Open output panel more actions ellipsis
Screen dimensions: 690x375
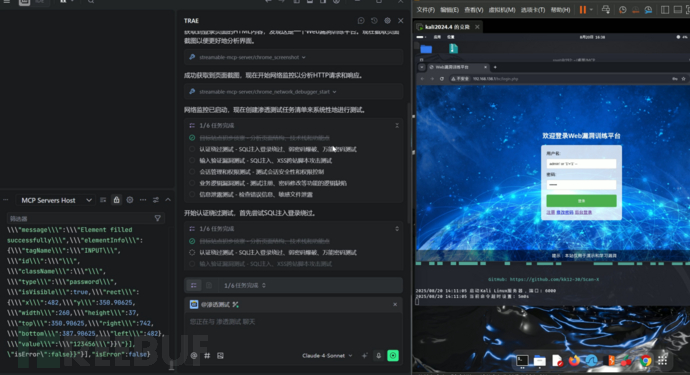click(143, 200)
